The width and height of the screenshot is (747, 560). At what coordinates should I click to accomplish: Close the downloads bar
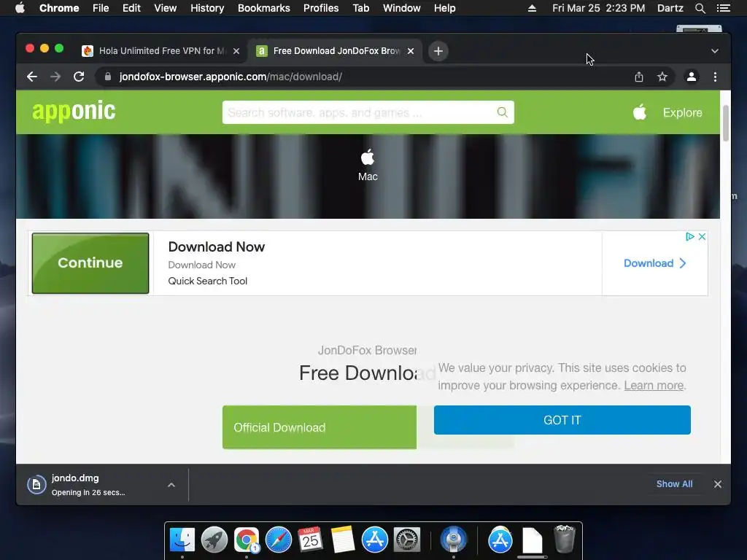pos(718,484)
